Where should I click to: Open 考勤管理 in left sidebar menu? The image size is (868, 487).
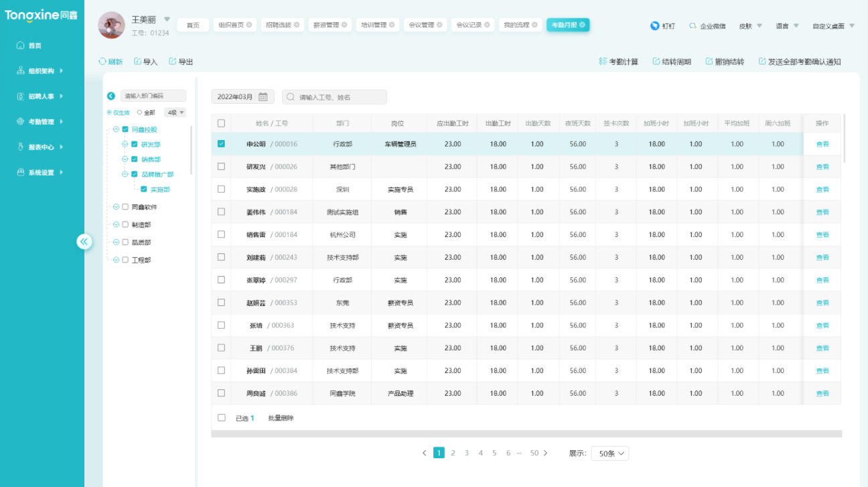pyautogui.click(x=42, y=122)
